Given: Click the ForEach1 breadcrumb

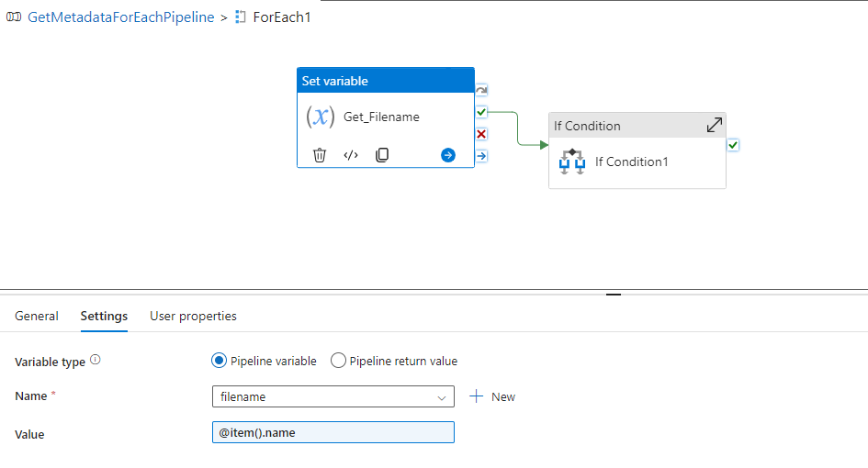Looking at the screenshot, I should [x=282, y=17].
